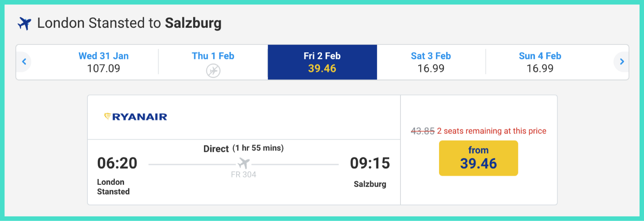
Task: Choose the Sat 3 Feb fare
Action: (x=431, y=62)
